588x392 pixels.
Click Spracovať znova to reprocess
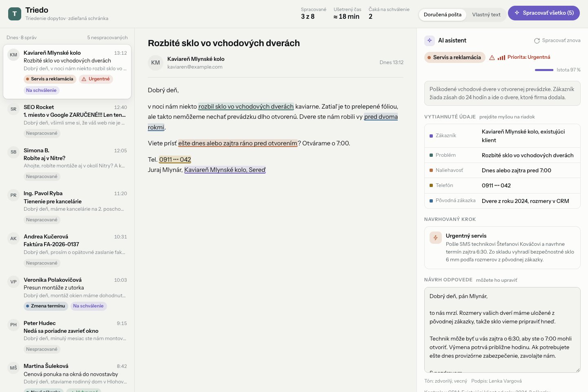coord(557,40)
